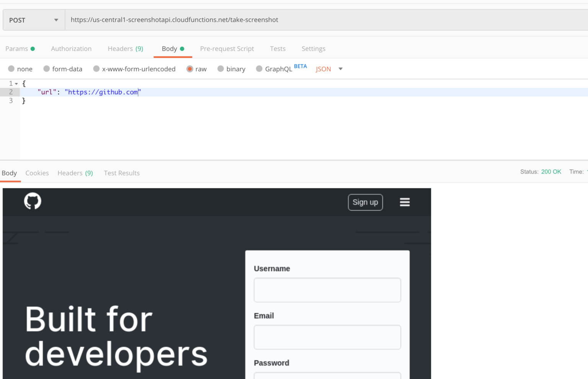The height and width of the screenshot is (379, 588).
Task: Switch to the Authorization tab
Action: pyautogui.click(x=71, y=49)
